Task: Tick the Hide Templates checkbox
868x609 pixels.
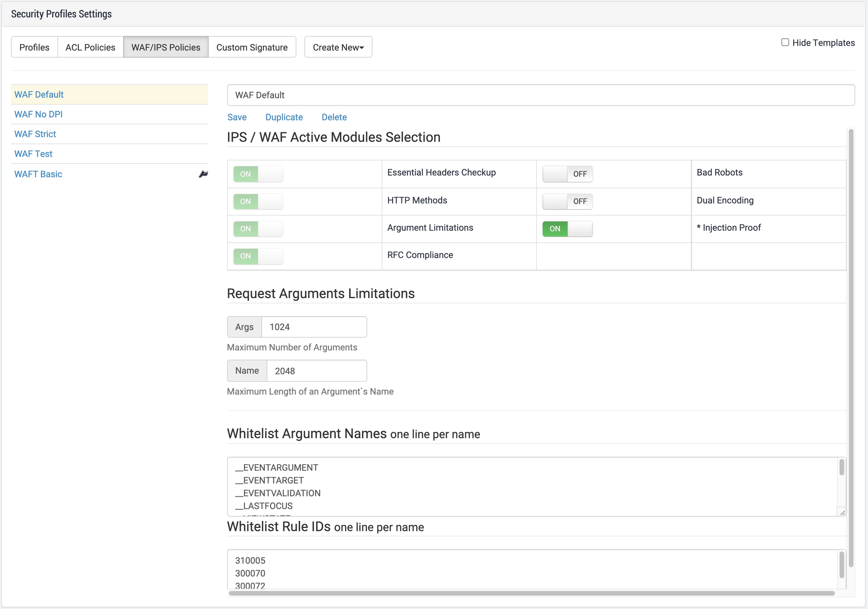Action: (x=785, y=42)
